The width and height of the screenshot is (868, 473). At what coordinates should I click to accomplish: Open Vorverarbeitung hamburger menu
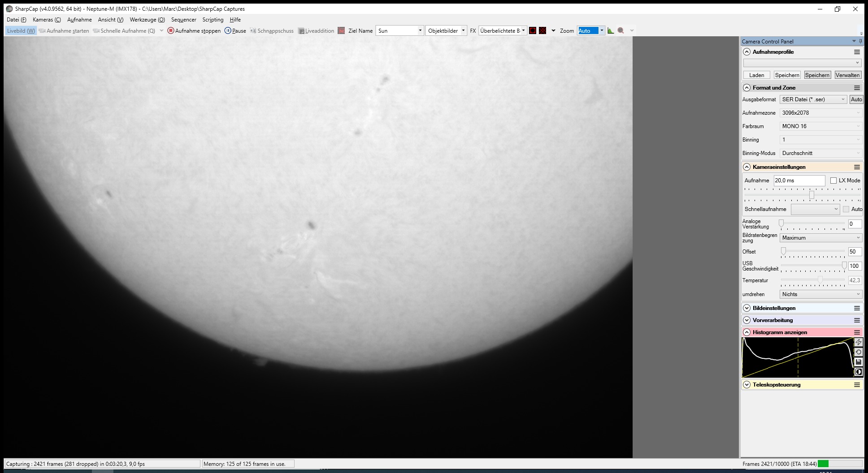(857, 320)
